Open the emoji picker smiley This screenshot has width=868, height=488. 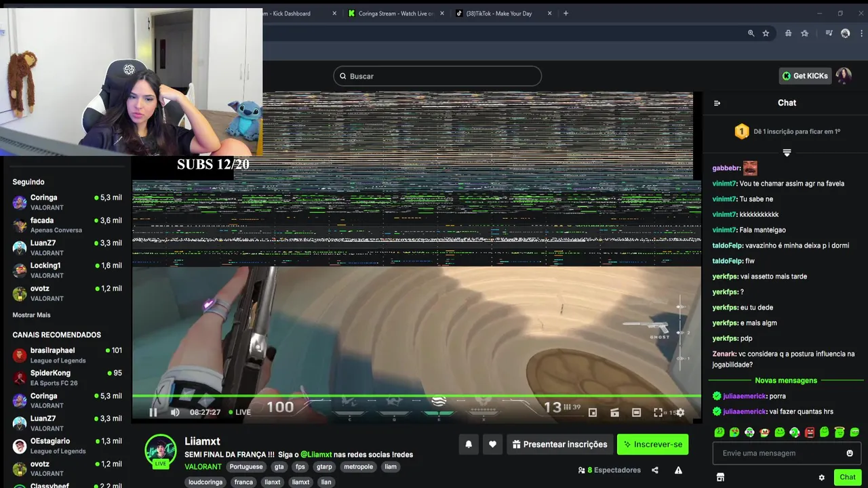[850, 453]
